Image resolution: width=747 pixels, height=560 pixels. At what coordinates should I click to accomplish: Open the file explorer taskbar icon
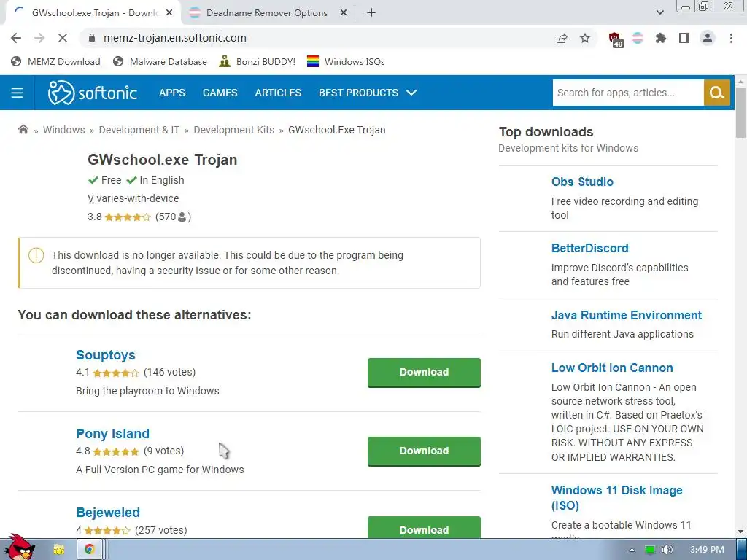pos(59,550)
